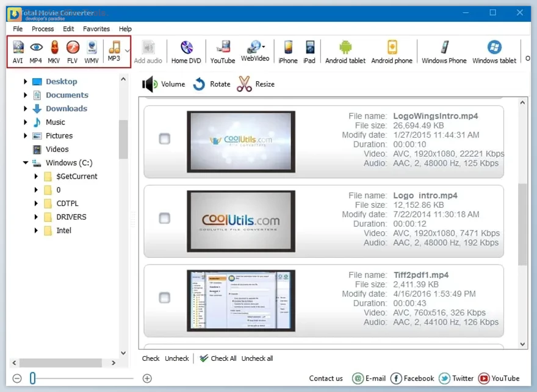This screenshot has width=537, height=392.
Task: Select FLV output format
Action: pyautogui.click(x=72, y=52)
